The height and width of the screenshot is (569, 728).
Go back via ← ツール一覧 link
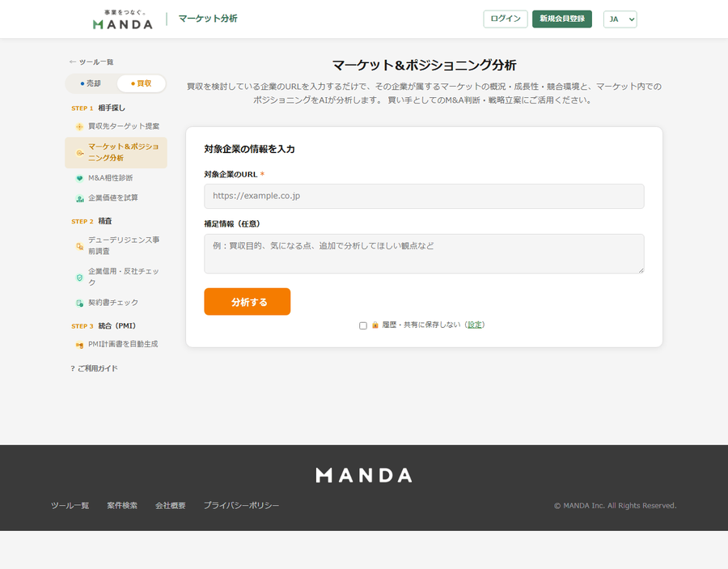point(91,62)
